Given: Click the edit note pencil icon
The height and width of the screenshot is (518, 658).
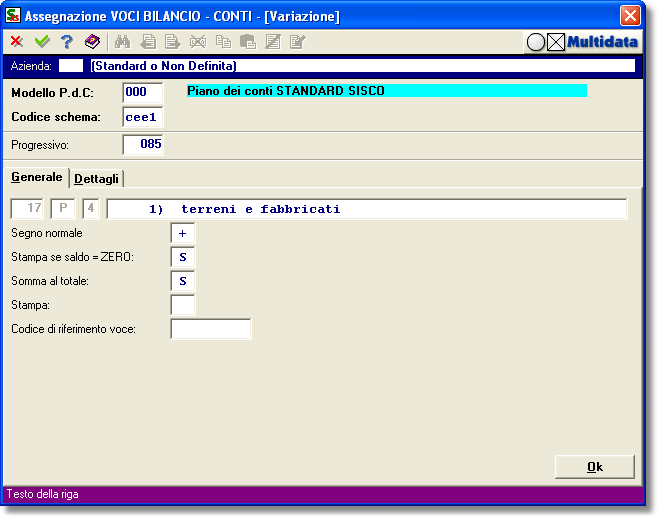Looking at the screenshot, I should click(297, 42).
